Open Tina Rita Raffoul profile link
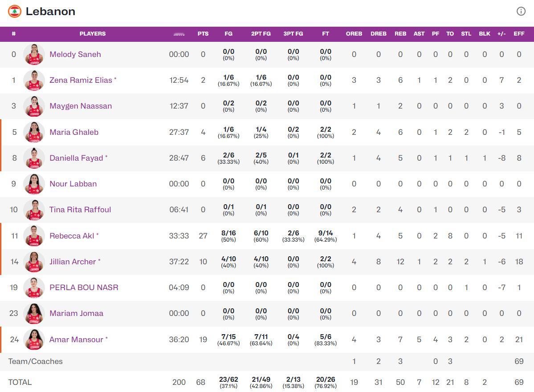This screenshot has width=534, height=392. [80, 210]
